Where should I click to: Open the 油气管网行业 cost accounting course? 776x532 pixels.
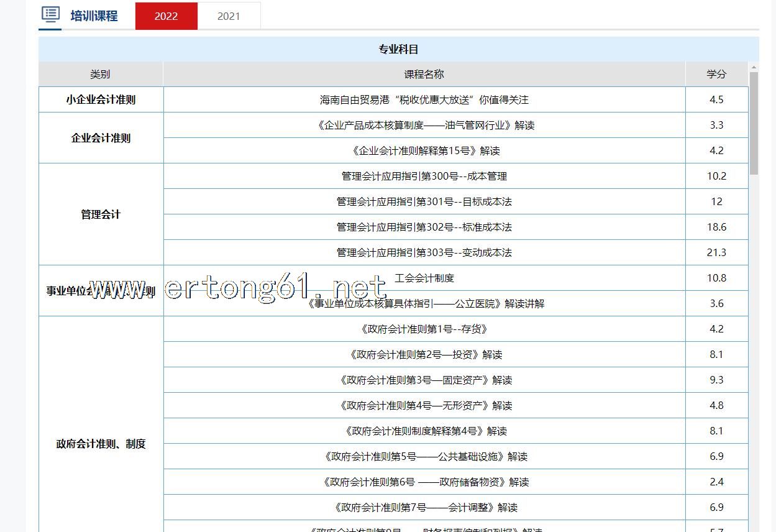425,125
